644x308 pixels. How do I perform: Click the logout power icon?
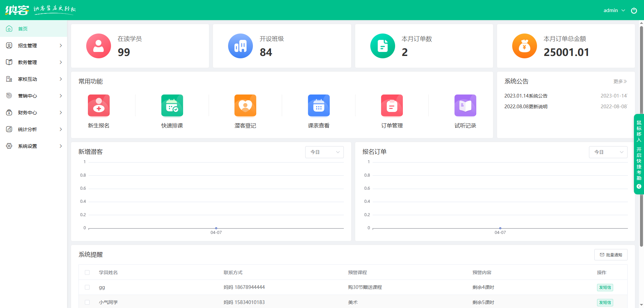pos(634,10)
